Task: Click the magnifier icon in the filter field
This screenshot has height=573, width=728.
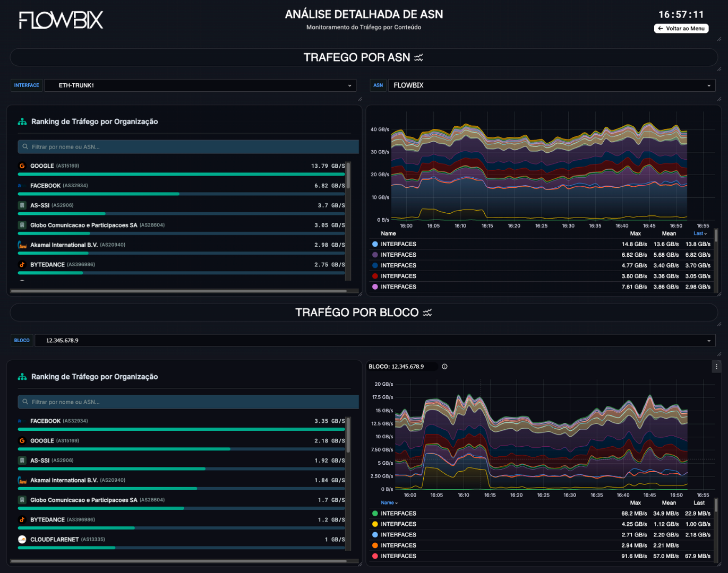Action: (x=25, y=146)
